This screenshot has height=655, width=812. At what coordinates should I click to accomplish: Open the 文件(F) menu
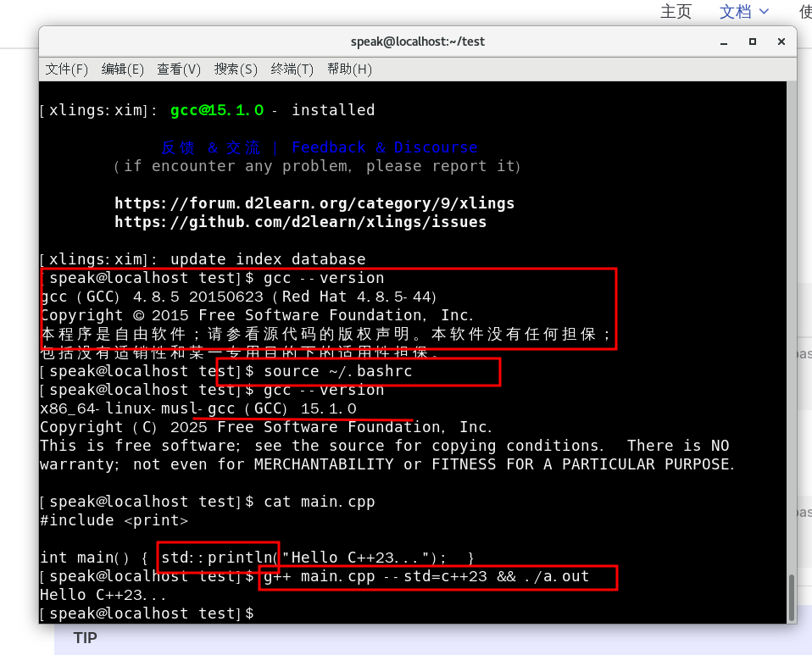67,69
